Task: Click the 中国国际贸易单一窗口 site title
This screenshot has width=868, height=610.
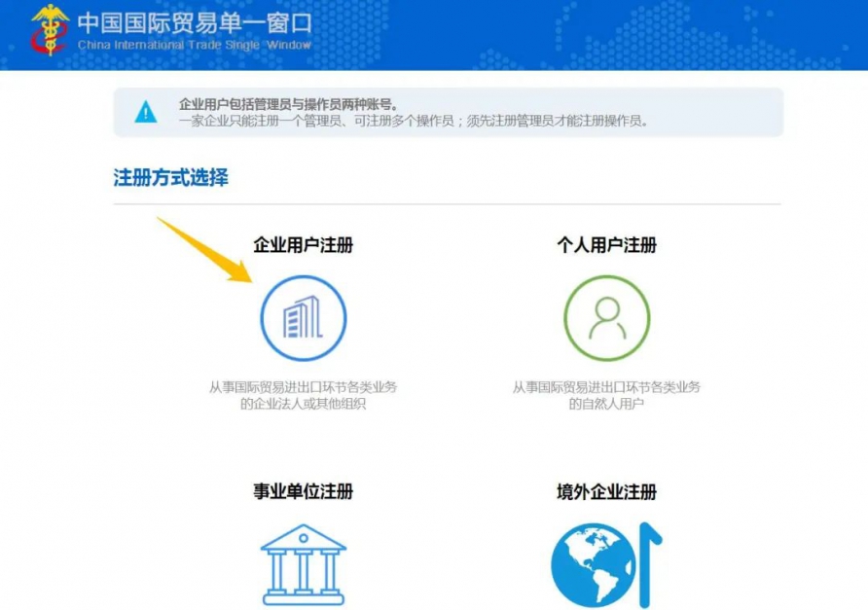Action: coord(195,23)
